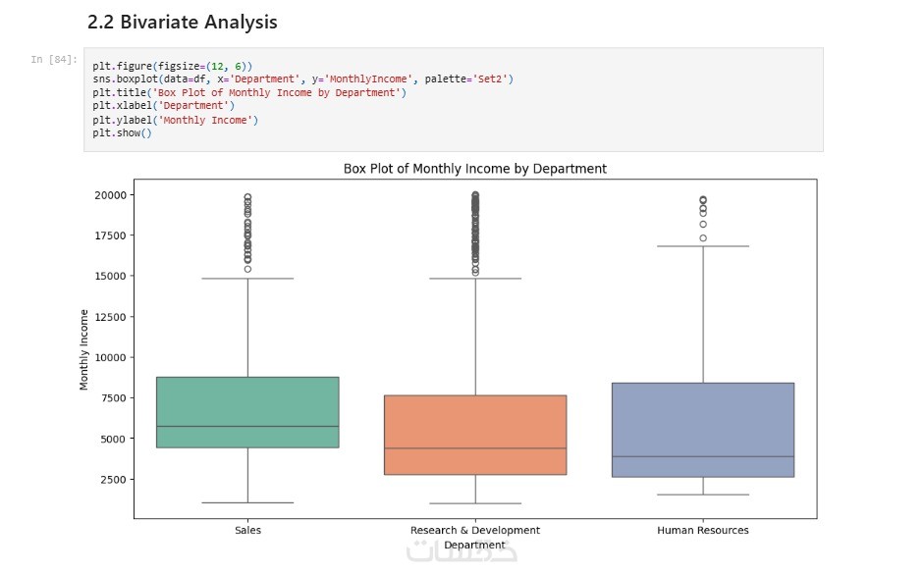Screen dimensions: 924x574
Task: Click the plt.show() code line
Action: [x=123, y=132]
